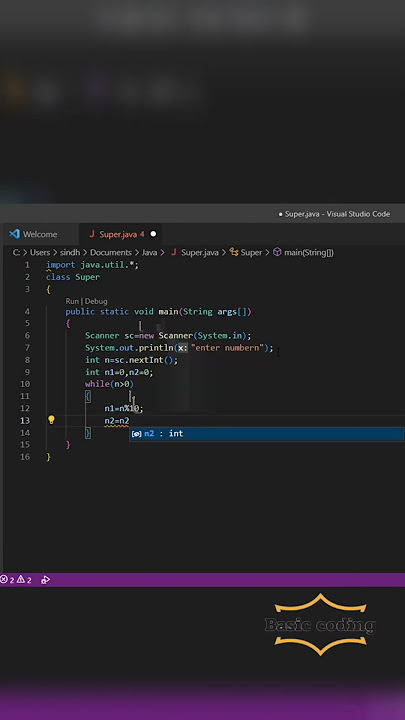This screenshot has height=720, width=405.
Task: Switch to the Super.java editor tab
Action: click(x=120, y=234)
